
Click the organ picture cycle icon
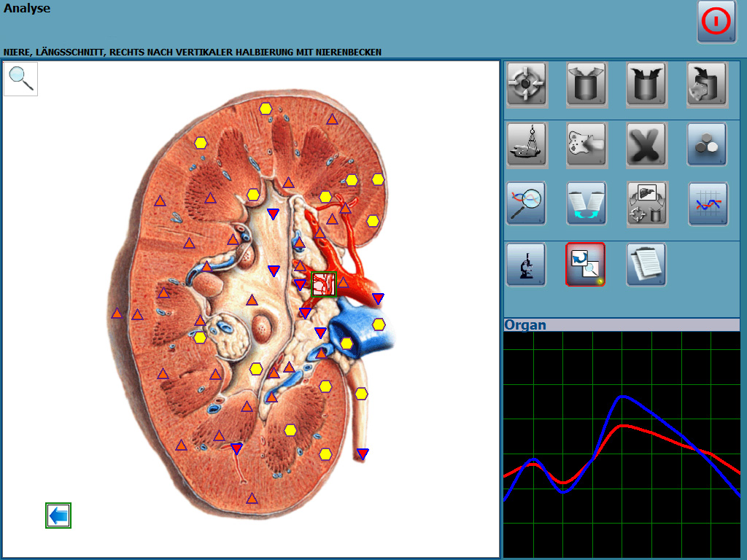click(646, 203)
